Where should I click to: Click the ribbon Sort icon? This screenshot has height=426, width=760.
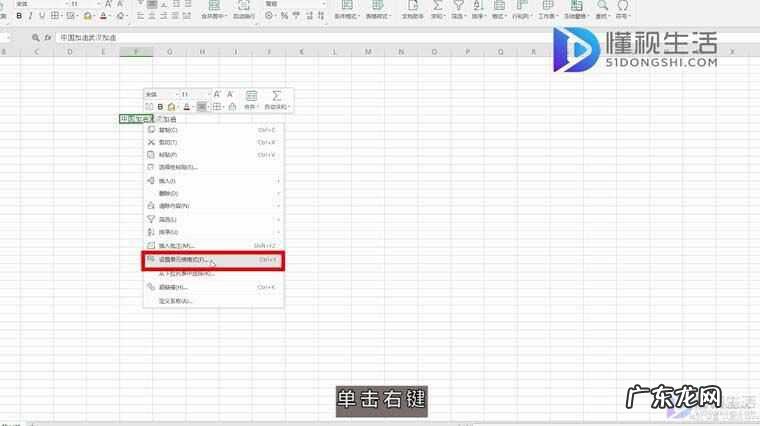pyautogui.click(x=478, y=6)
